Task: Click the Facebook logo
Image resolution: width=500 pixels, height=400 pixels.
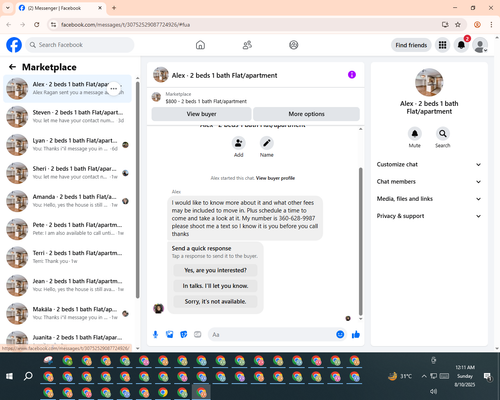Action: 14,45
